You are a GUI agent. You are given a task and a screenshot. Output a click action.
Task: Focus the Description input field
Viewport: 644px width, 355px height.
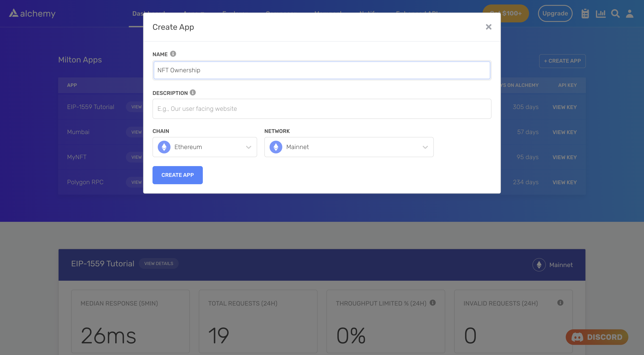322,109
